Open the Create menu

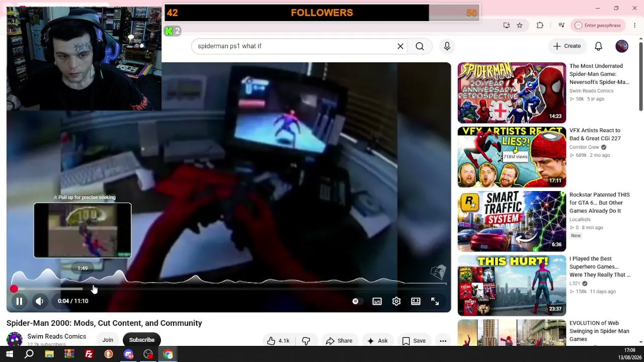pos(567,46)
